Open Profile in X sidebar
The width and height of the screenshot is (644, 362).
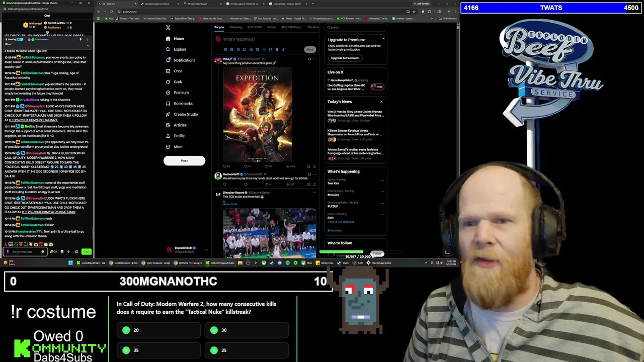click(x=175, y=136)
